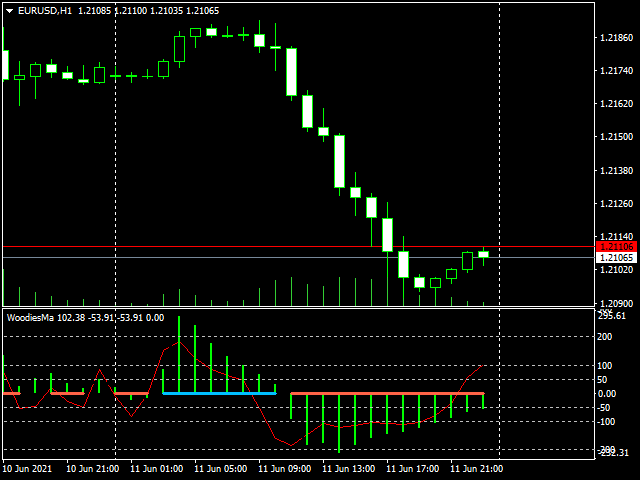Click the 11 Jun 17:00 time label
Image resolution: width=640 pixels, height=480 pixels.
pos(413,469)
